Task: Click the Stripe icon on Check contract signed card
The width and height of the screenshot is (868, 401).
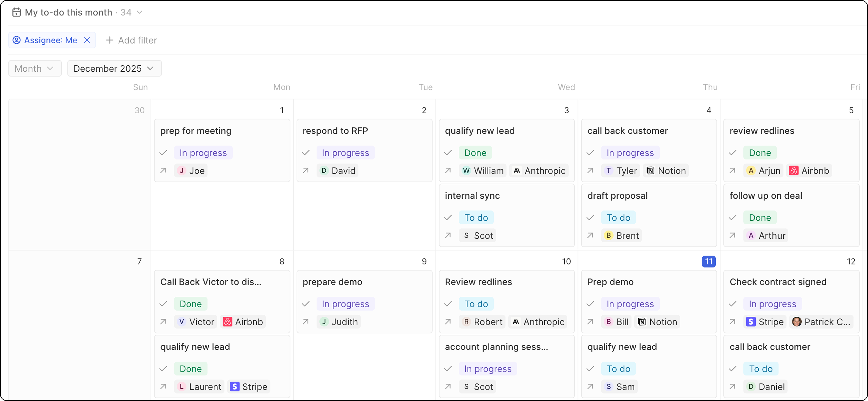Action: (750, 322)
